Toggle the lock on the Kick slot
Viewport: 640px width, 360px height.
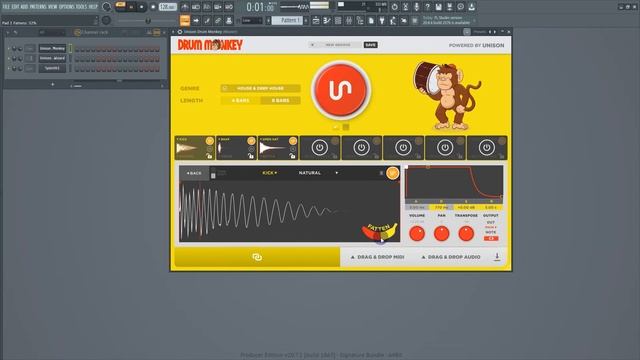pos(209,156)
